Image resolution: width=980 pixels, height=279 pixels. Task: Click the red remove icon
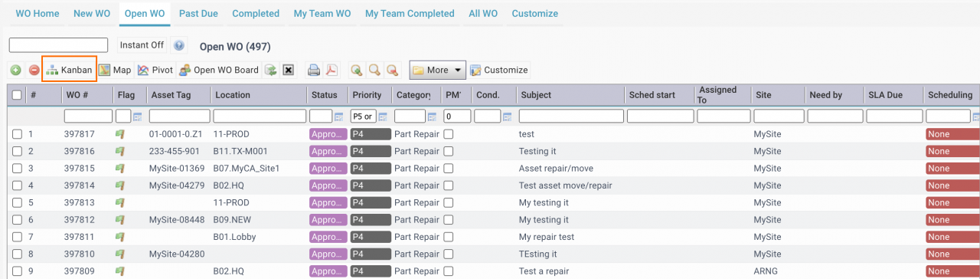pyautogui.click(x=34, y=71)
